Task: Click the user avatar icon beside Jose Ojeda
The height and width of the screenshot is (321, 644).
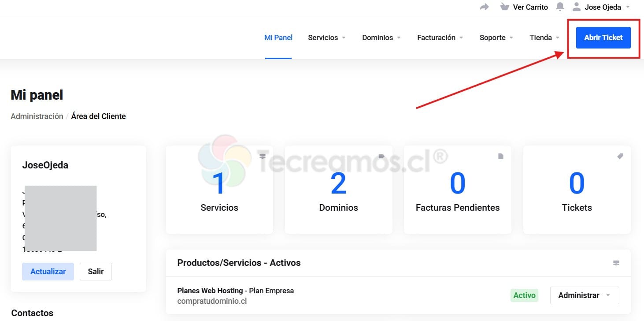Action: pyautogui.click(x=576, y=7)
